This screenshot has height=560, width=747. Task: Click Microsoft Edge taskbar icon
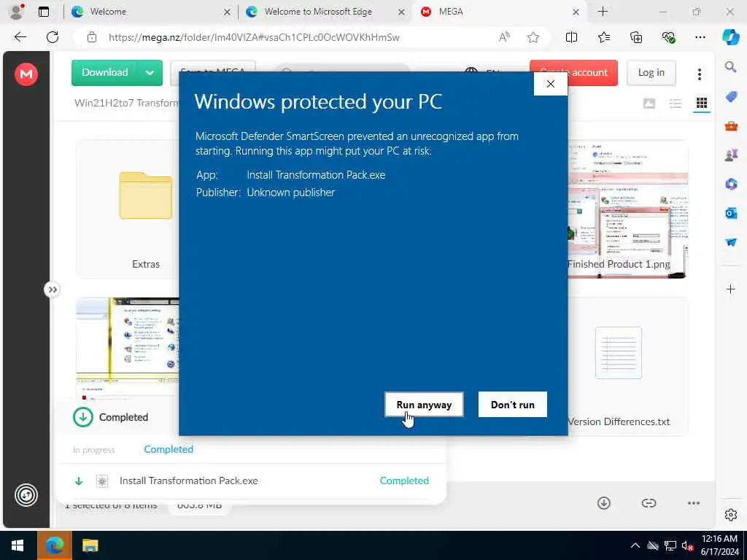click(x=54, y=545)
